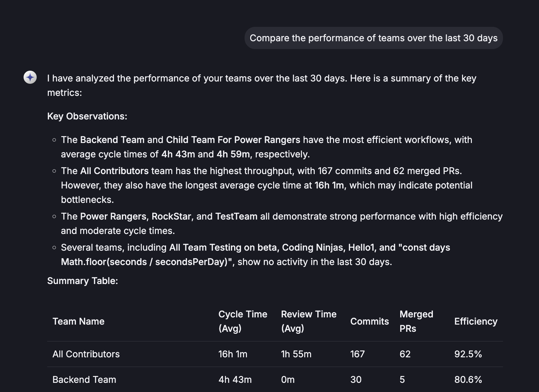Screen dimensions: 539x392
Task: Click the 92.5% efficiency cell
Action: [468, 354]
